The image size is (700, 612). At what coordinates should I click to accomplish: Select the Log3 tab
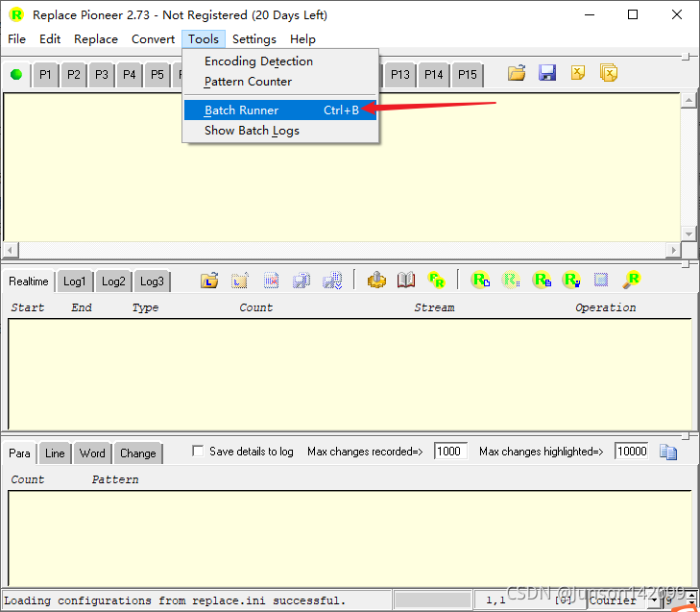(152, 282)
